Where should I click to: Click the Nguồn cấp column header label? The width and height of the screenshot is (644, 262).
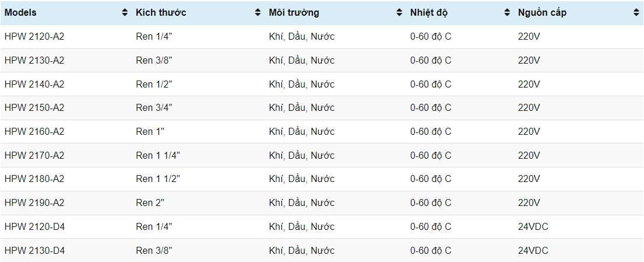pos(542,13)
